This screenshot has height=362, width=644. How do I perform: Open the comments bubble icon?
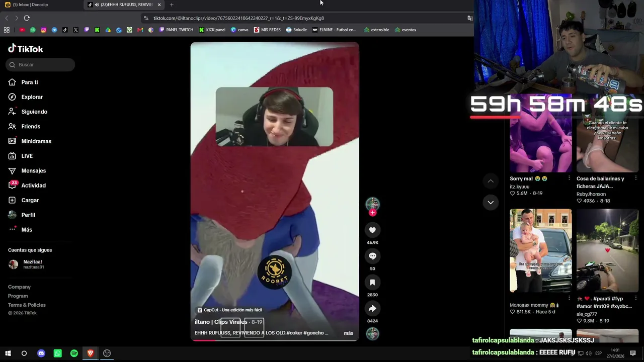tap(372, 256)
